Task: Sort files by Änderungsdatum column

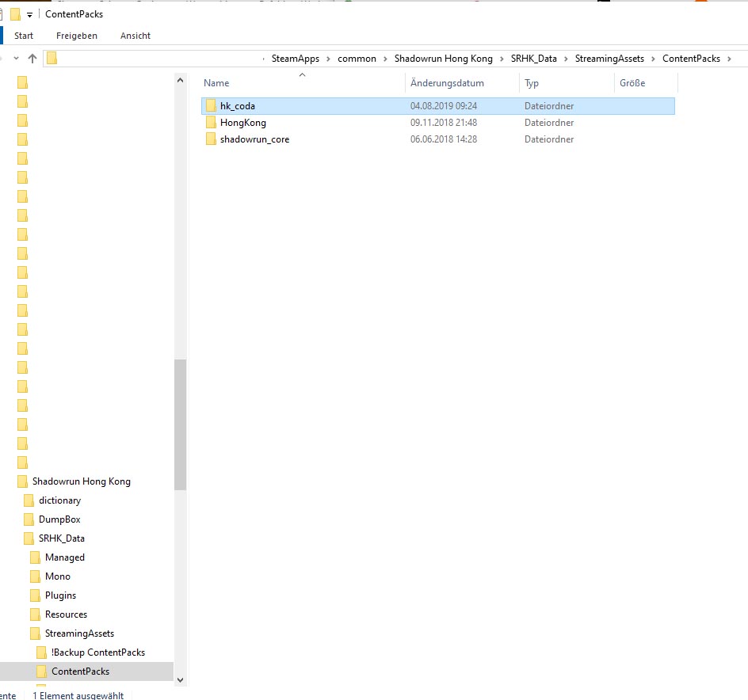Action: (447, 83)
